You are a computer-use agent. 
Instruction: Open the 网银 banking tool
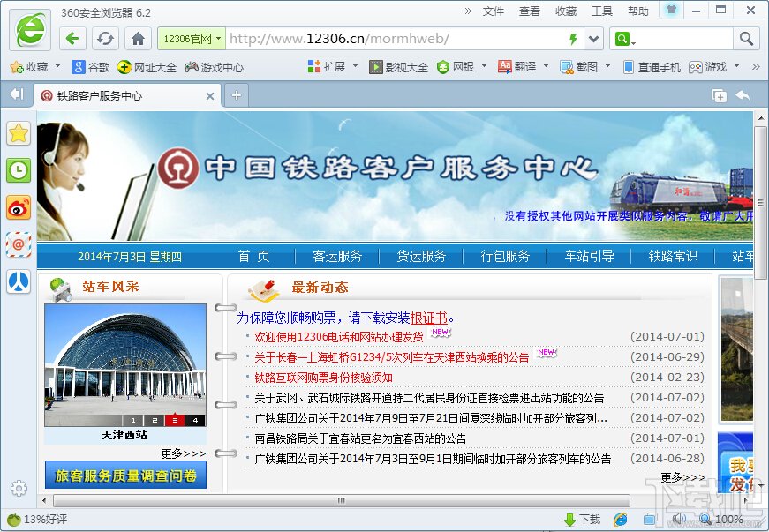(456, 67)
